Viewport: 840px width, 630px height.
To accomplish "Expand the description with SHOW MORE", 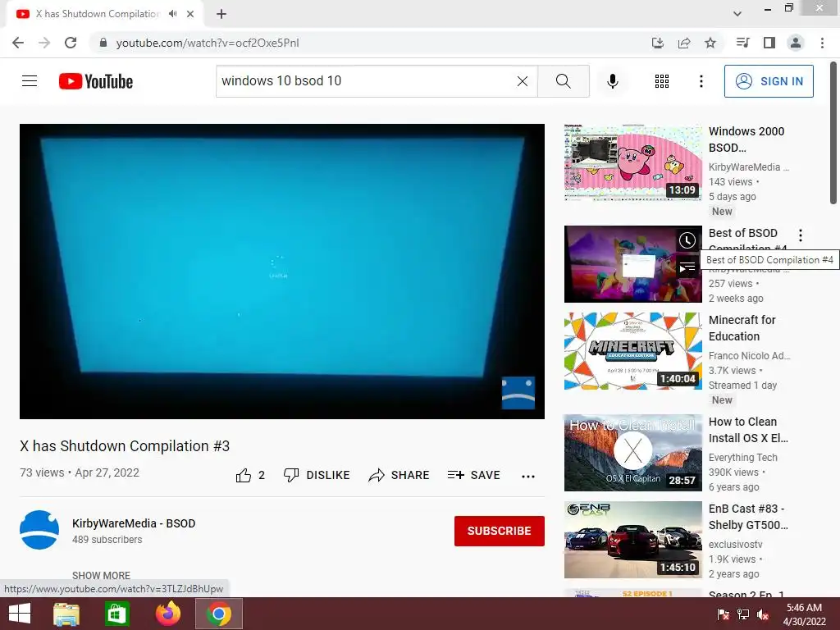I will (101, 575).
